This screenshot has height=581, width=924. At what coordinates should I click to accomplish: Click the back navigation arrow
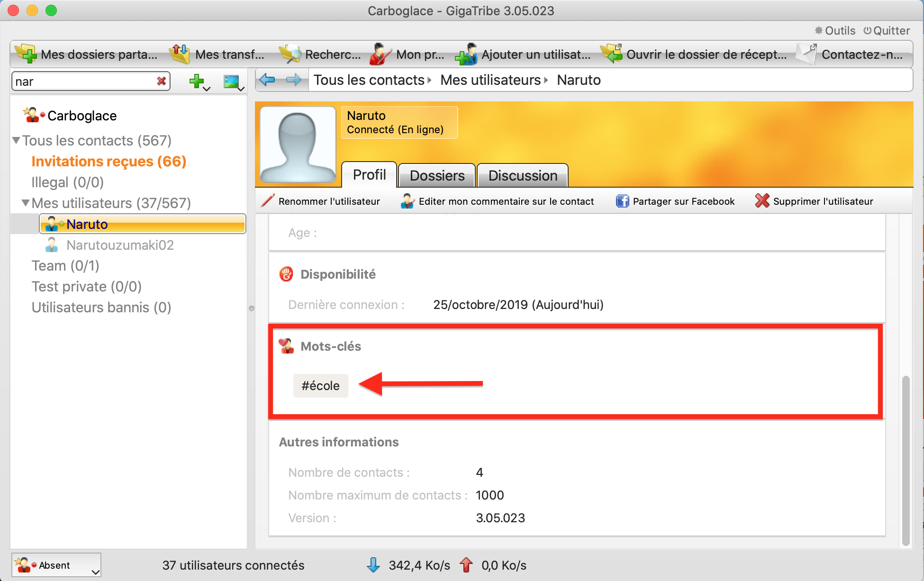coord(268,80)
